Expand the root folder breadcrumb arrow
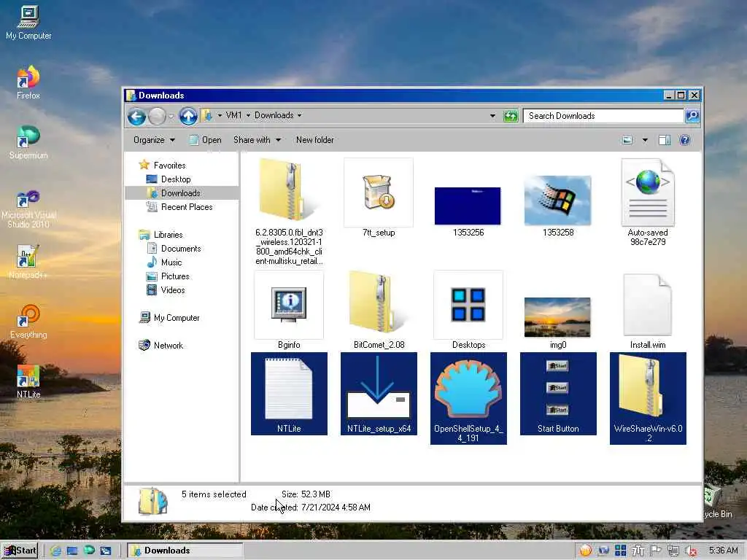Viewport: 747px width, 560px height. (220, 115)
